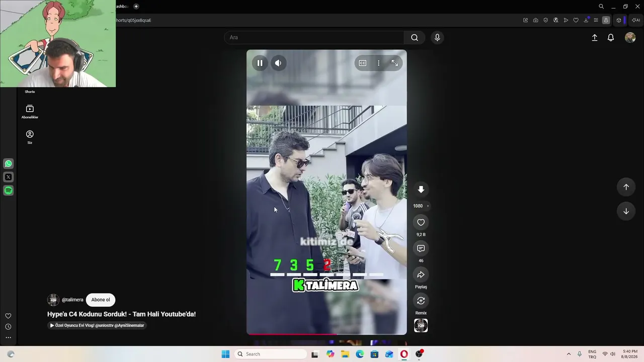Open Opera easy setup sliders icon
The image size is (644, 362).
pos(596,20)
